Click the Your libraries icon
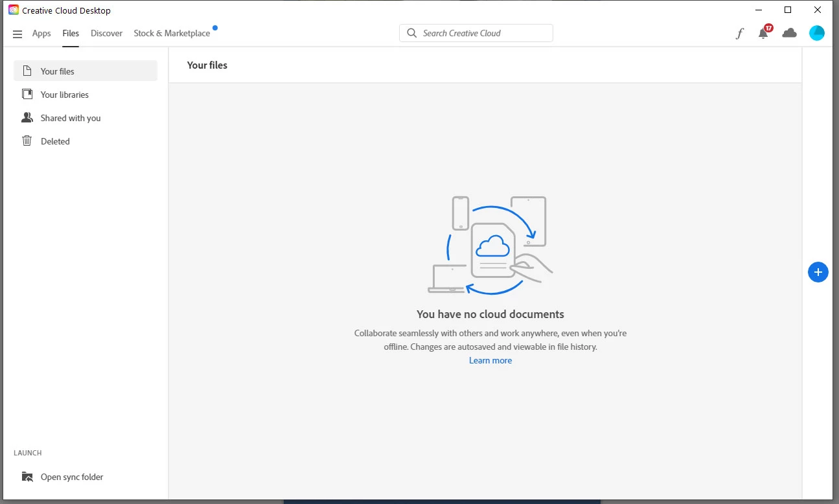This screenshot has height=504, width=839. [x=27, y=94]
